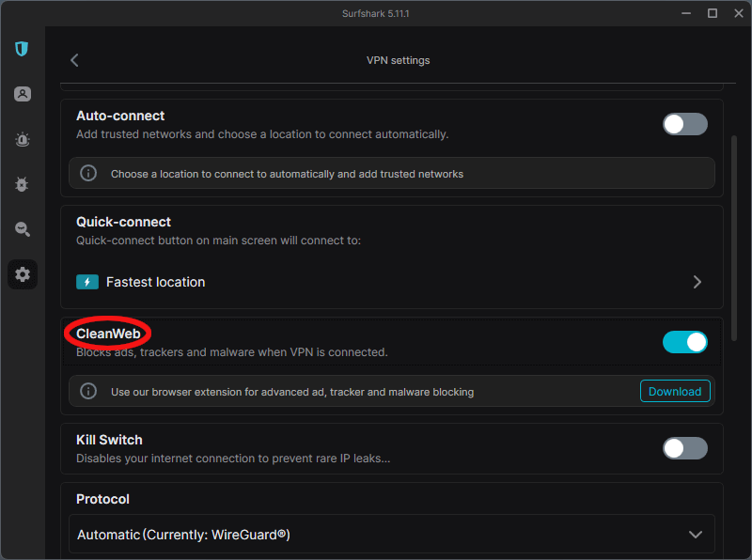Go back with the left arrow

74,60
